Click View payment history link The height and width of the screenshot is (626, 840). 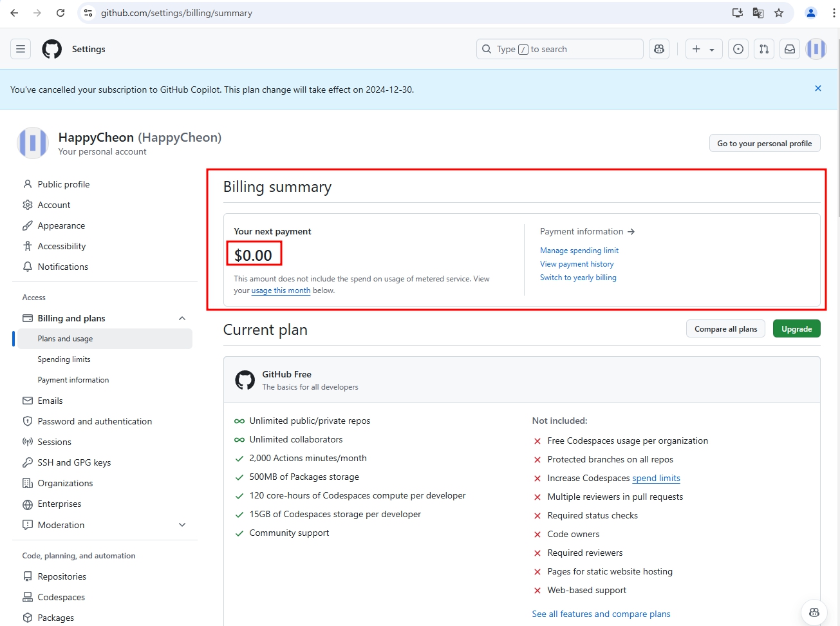coord(577,264)
